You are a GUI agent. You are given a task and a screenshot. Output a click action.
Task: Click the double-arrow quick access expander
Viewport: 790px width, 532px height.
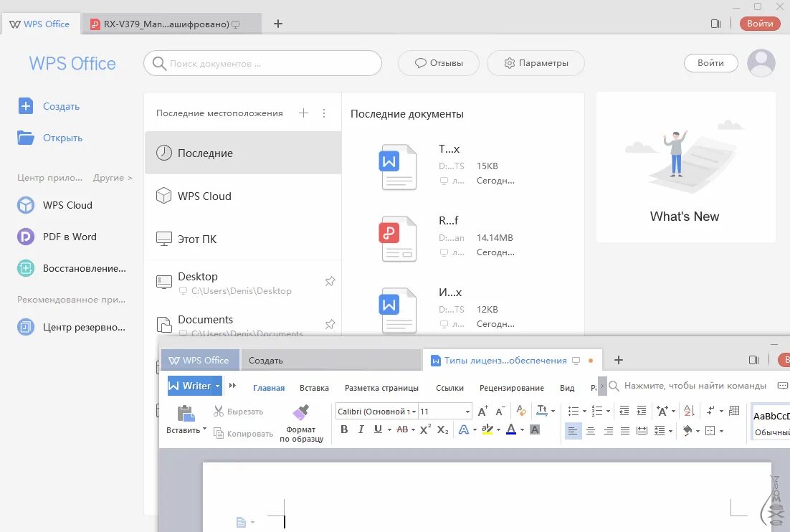pos(232,386)
